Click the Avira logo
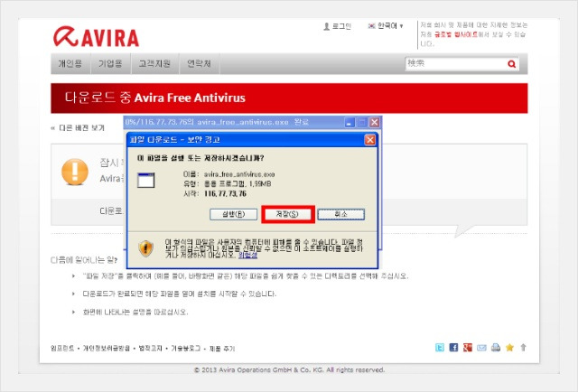The image size is (578, 392). pos(97,36)
